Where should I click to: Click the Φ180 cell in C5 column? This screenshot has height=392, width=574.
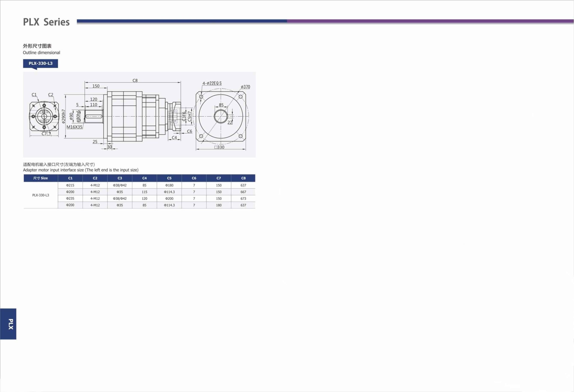[x=169, y=185]
